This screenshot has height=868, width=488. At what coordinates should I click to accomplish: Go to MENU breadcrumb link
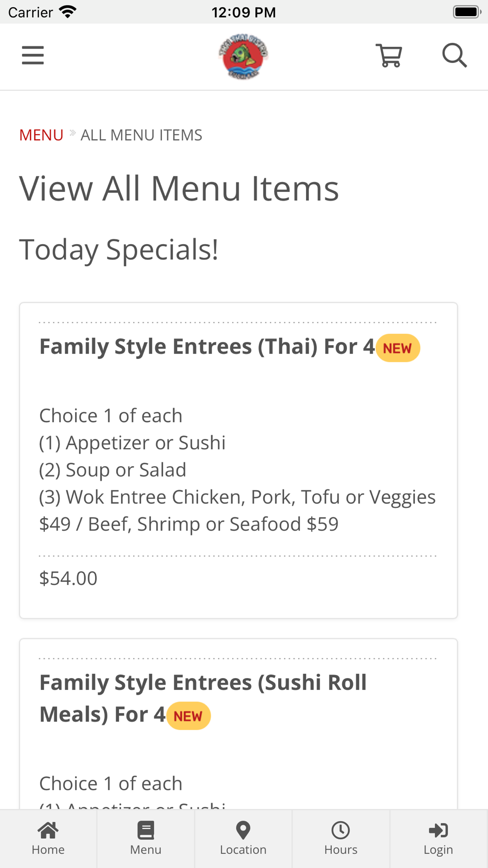[x=41, y=135]
